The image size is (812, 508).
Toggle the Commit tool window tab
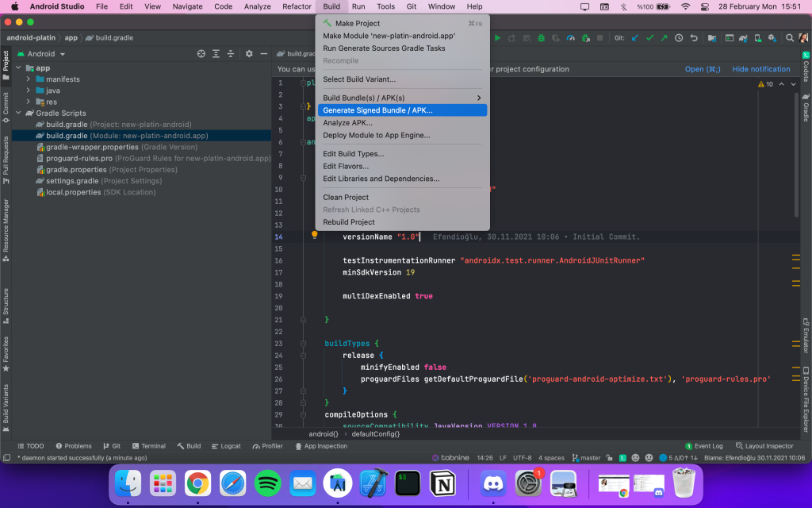(6, 107)
